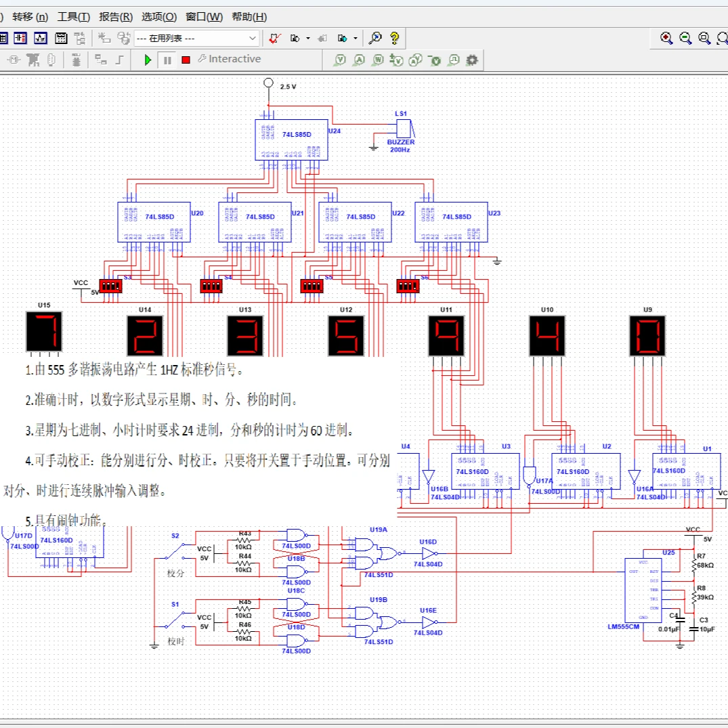Image resolution: width=728 pixels, height=728 pixels.
Task: Toggle DIP switch S4
Action: tap(211, 286)
